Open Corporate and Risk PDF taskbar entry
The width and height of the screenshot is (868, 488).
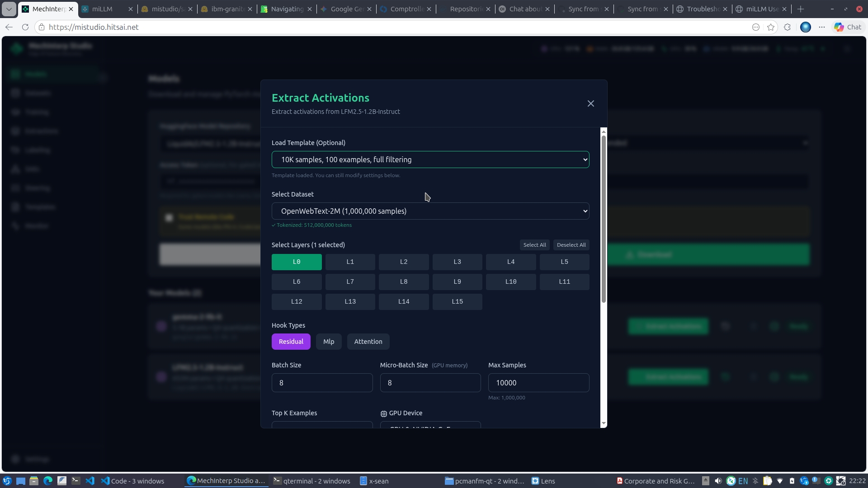[x=656, y=481]
